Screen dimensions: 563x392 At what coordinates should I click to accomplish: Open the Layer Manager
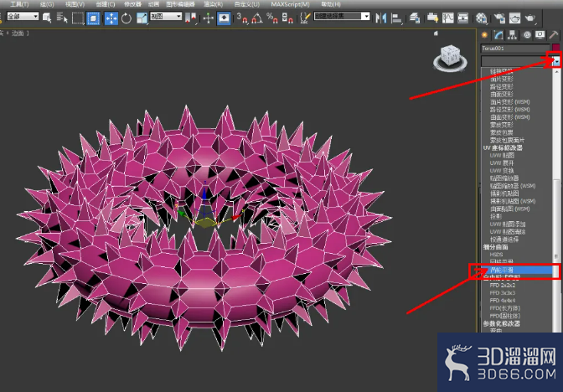pos(415,18)
